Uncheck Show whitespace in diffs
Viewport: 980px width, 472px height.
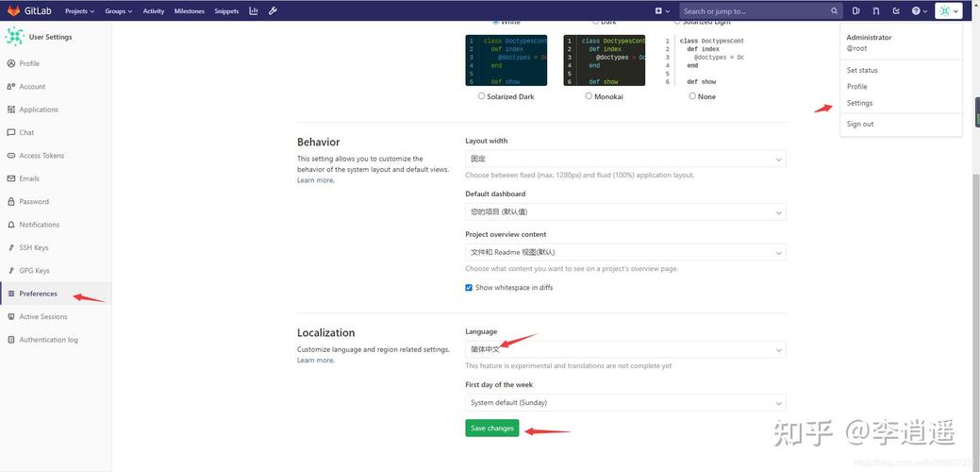(469, 288)
